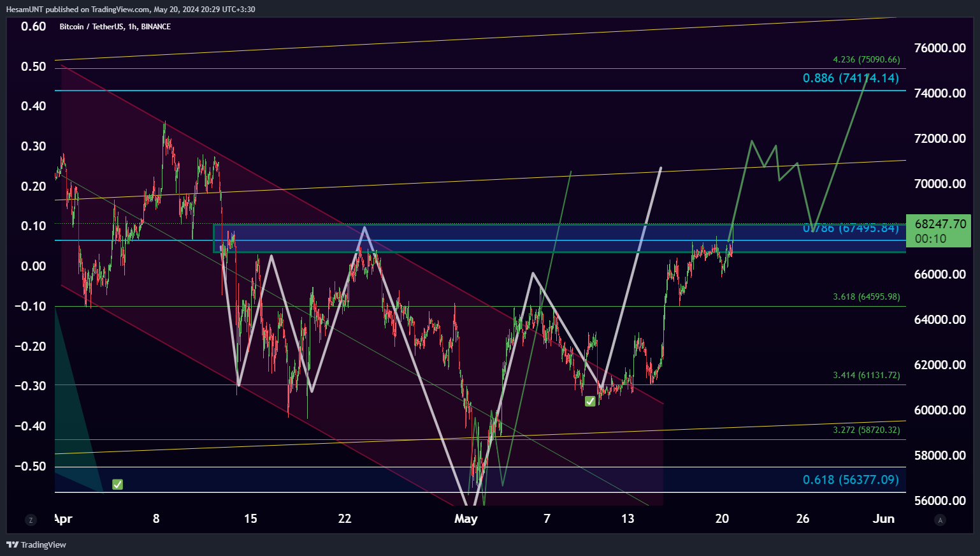Click the Apr date label on time axis
The image size is (980, 556).
[x=63, y=518]
